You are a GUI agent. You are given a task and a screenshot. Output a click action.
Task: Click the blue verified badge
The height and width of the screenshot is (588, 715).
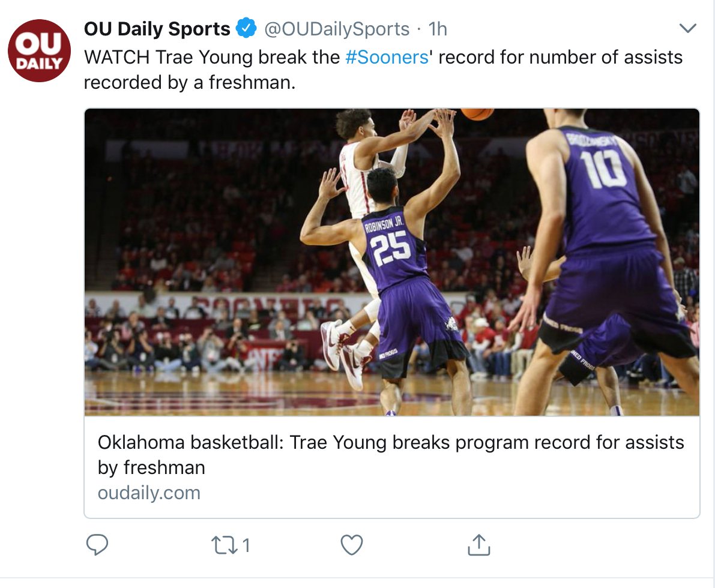click(x=246, y=28)
